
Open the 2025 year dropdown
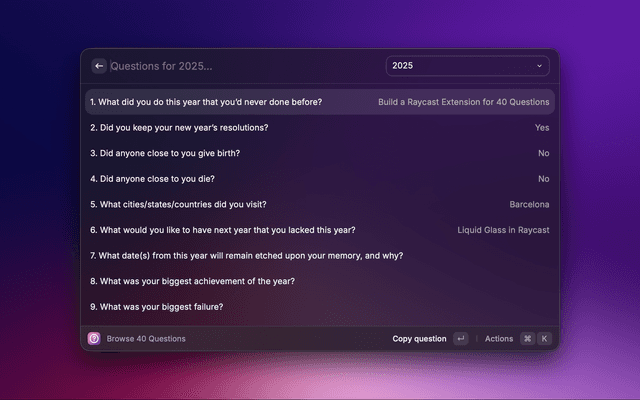[x=466, y=66]
